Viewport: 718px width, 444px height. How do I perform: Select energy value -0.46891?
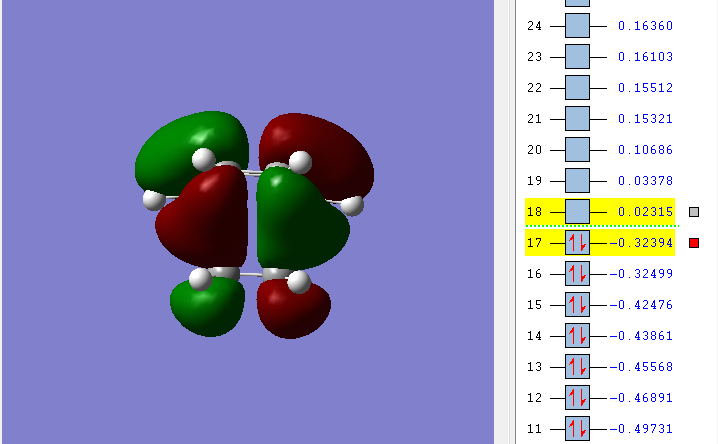point(641,397)
